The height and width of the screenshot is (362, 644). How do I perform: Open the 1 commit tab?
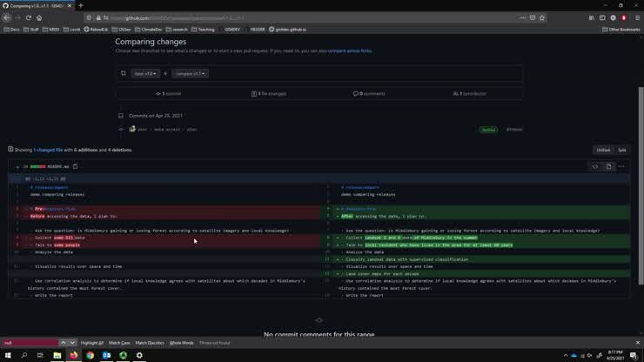(x=168, y=94)
